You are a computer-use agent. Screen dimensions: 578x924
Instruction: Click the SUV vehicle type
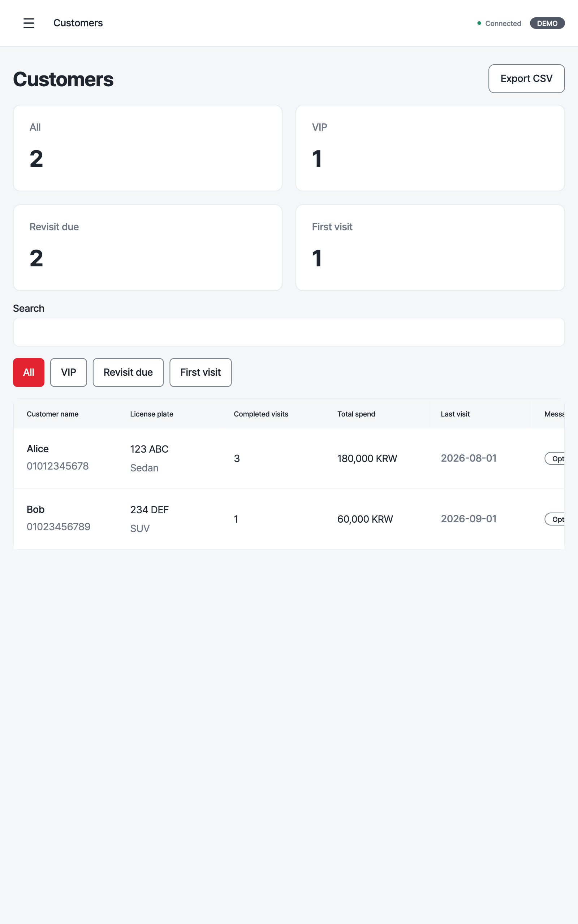pyautogui.click(x=139, y=529)
